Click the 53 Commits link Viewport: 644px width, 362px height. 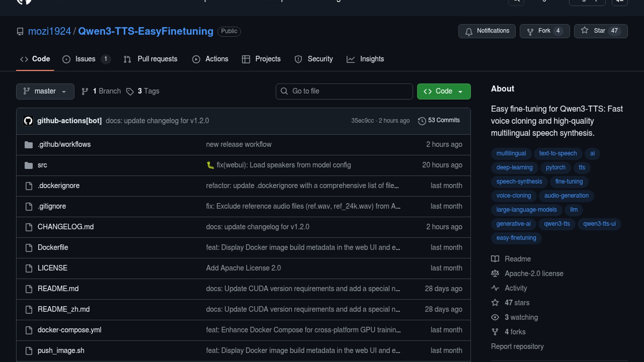click(443, 120)
